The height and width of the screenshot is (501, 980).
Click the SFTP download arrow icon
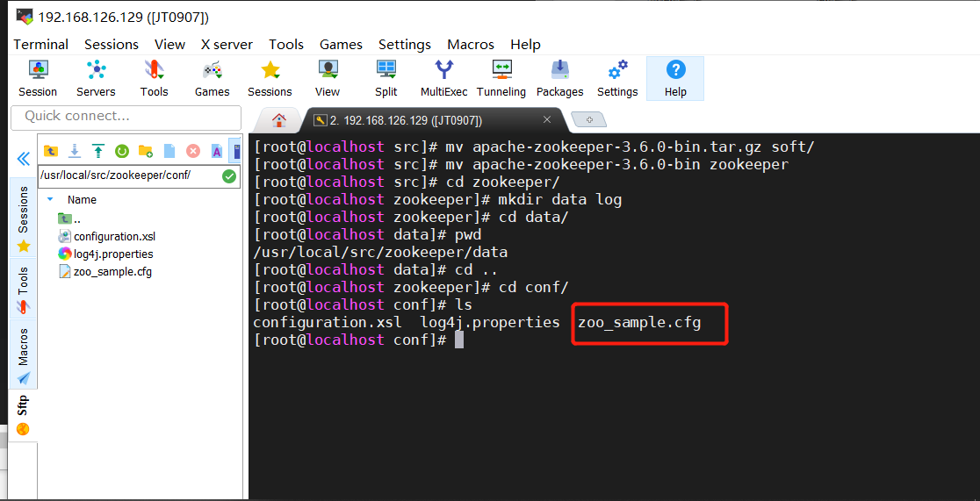pyautogui.click(x=75, y=151)
